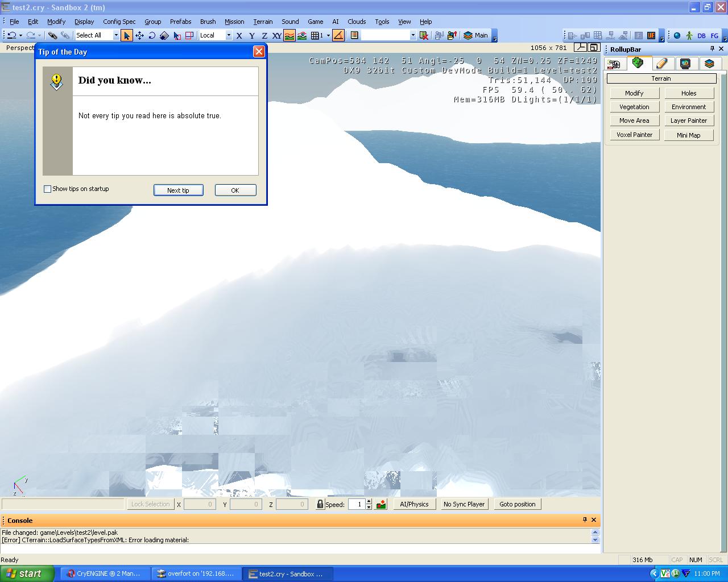Screen dimensions: 728x582
Task: Click the Goto position button
Action: click(517, 504)
